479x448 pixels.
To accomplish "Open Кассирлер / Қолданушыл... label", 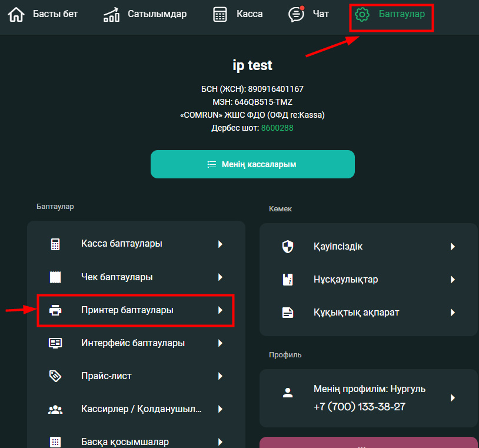I will [x=141, y=409].
